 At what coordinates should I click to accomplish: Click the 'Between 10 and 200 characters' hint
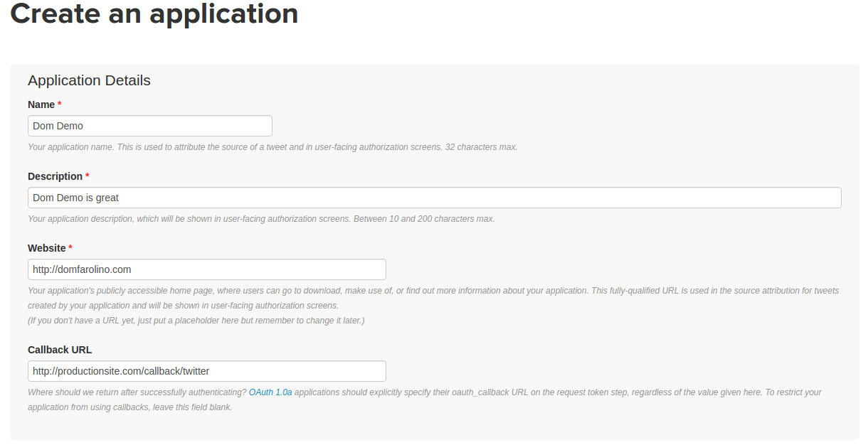pyautogui.click(x=424, y=219)
